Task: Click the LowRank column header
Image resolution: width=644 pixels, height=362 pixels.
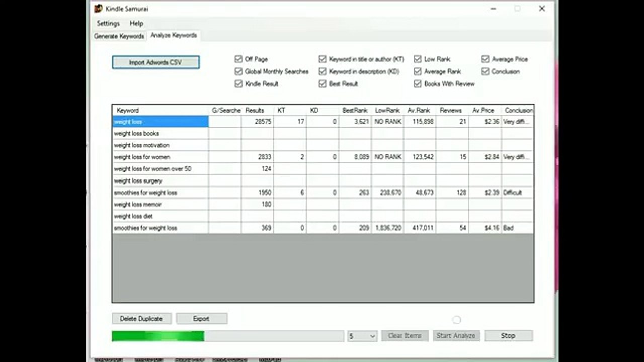Action: tap(387, 110)
